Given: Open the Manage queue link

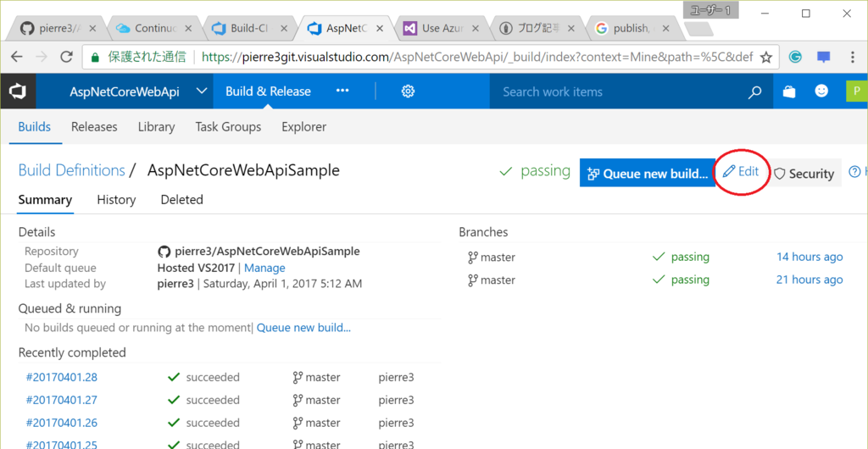Looking at the screenshot, I should (x=264, y=268).
